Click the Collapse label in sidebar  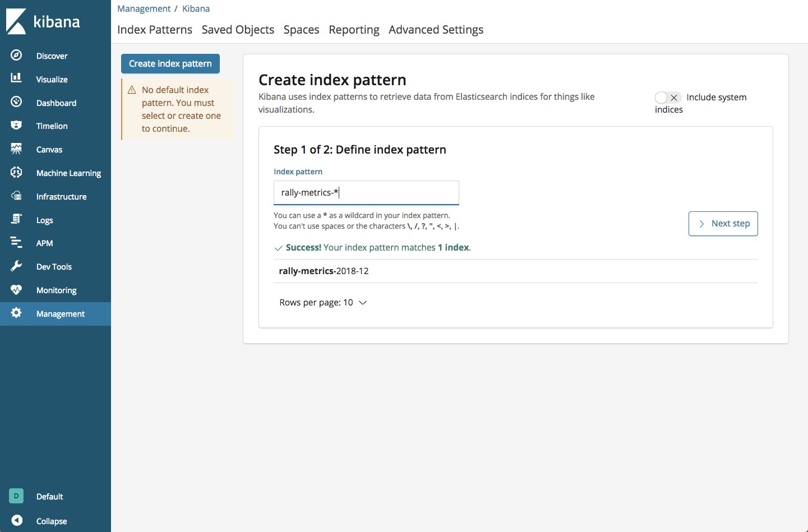(52, 521)
